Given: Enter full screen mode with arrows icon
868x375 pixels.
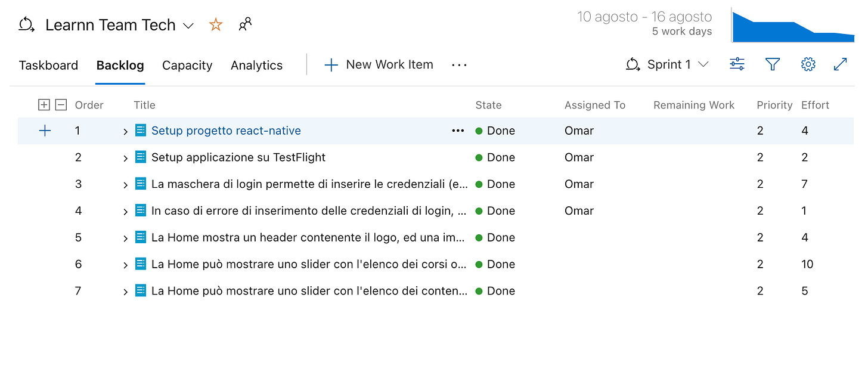Looking at the screenshot, I should point(841,64).
